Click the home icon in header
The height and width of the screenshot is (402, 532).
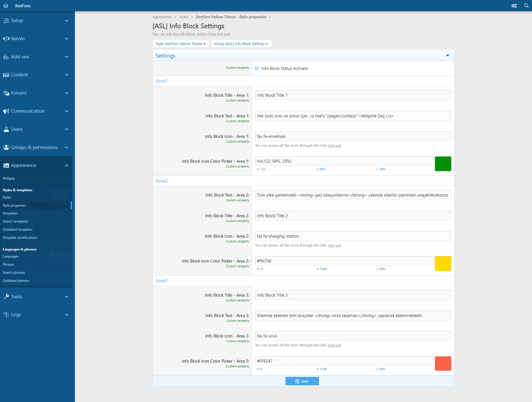[6, 6]
